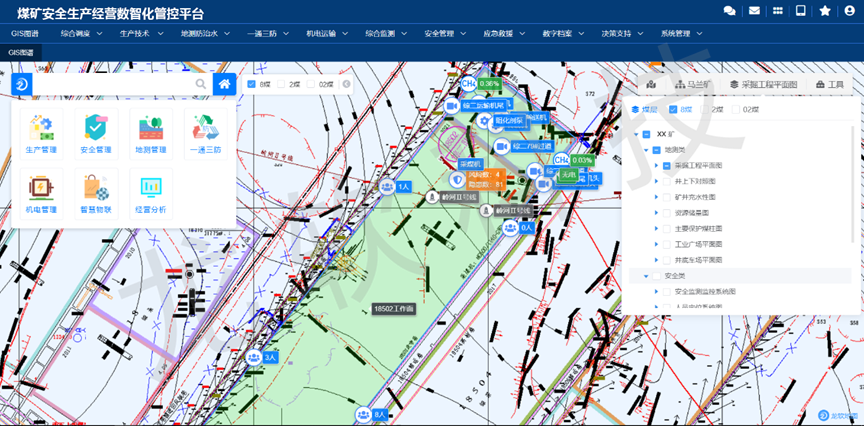Screen dimensions: 864x426
Task: Select the 采掘工程平面图 tab
Action: pyautogui.click(x=763, y=85)
